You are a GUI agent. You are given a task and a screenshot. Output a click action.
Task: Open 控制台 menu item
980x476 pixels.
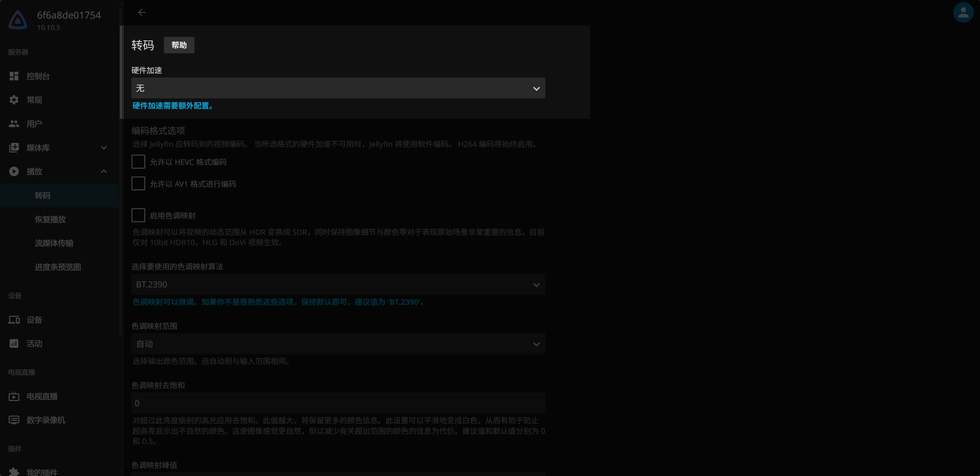[x=59, y=76]
